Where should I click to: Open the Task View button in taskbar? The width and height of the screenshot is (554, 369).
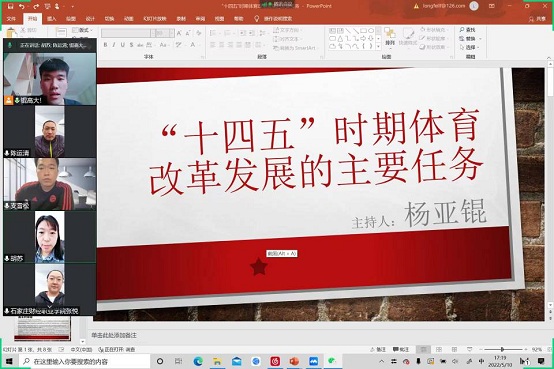pos(179,361)
